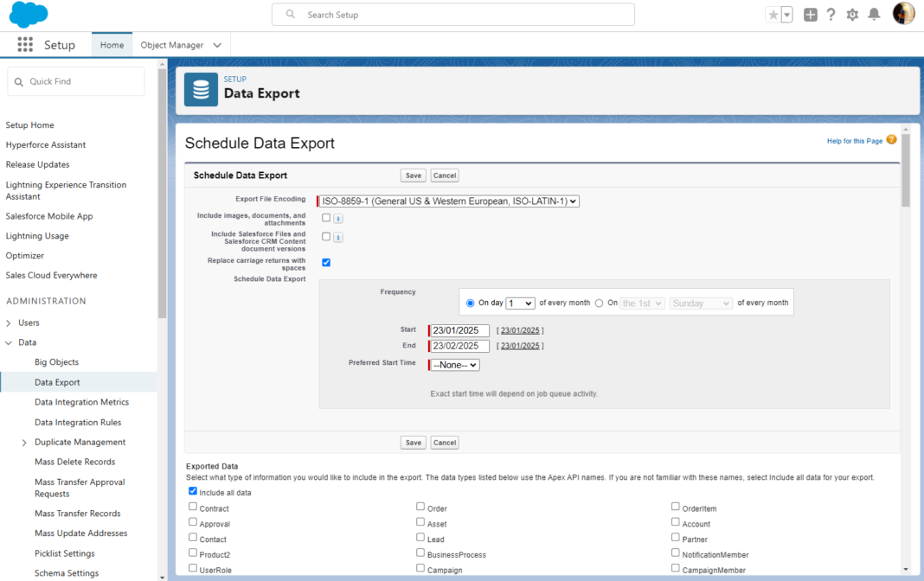Click the favorites star icon

[x=773, y=14]
